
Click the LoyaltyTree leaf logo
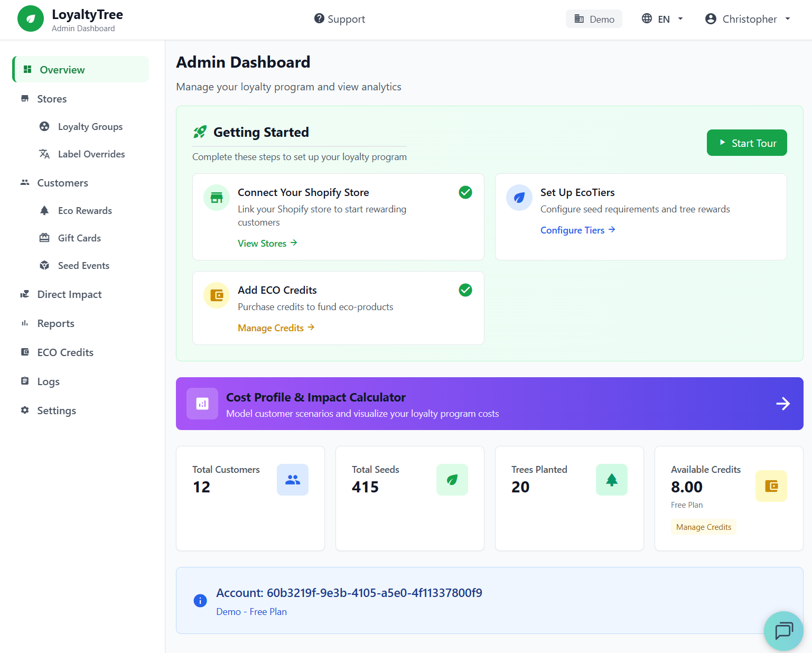pyautogui.click(x=30, y=18)
